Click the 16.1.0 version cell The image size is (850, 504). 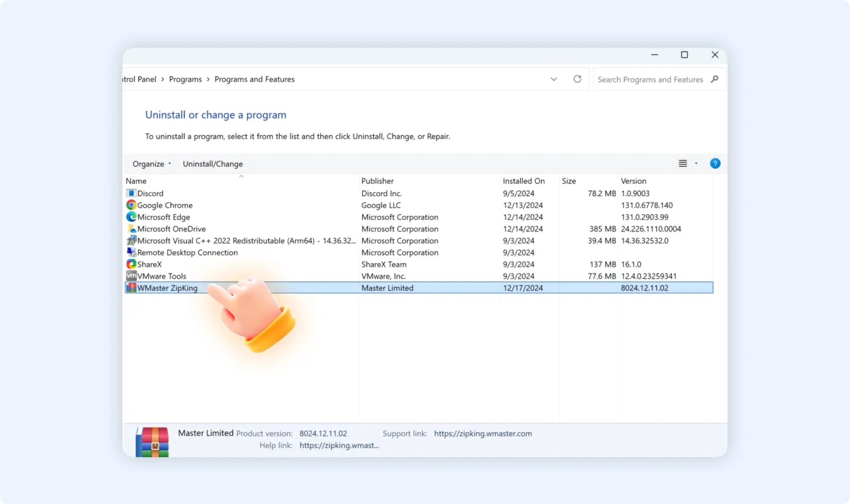click(x=631, y=264)
